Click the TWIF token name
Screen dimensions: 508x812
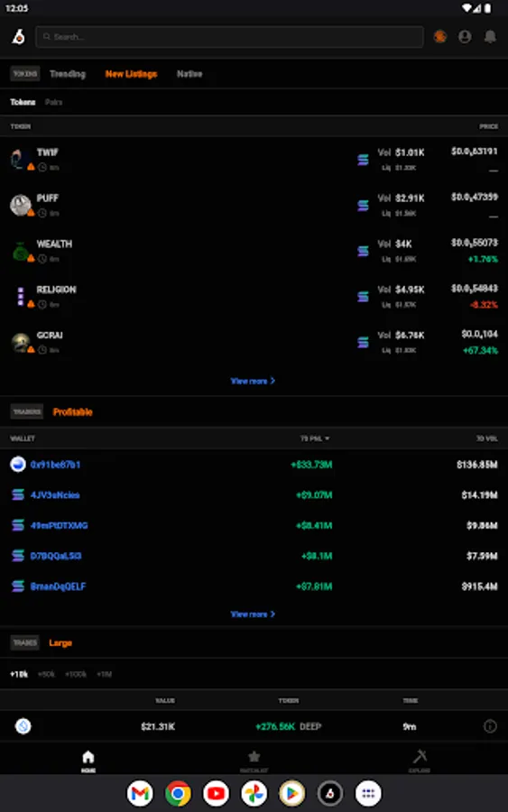click(47, 152)
